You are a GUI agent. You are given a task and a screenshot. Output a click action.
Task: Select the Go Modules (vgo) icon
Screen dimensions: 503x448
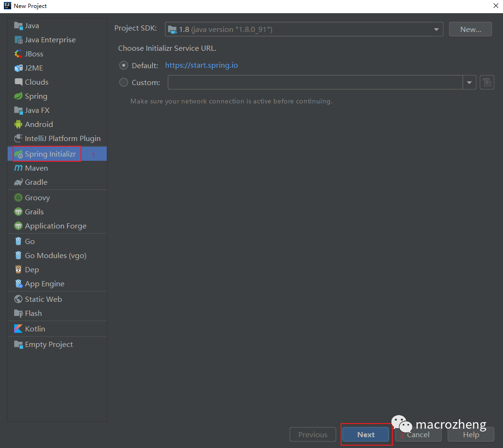coord(18,255)
